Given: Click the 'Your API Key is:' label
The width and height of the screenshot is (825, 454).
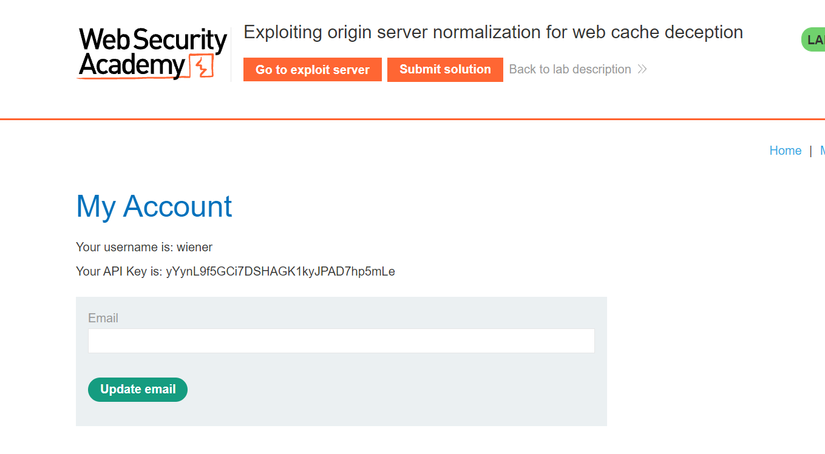Looking at the screenshot, I should pyautogui.click(x=119, y=271).
